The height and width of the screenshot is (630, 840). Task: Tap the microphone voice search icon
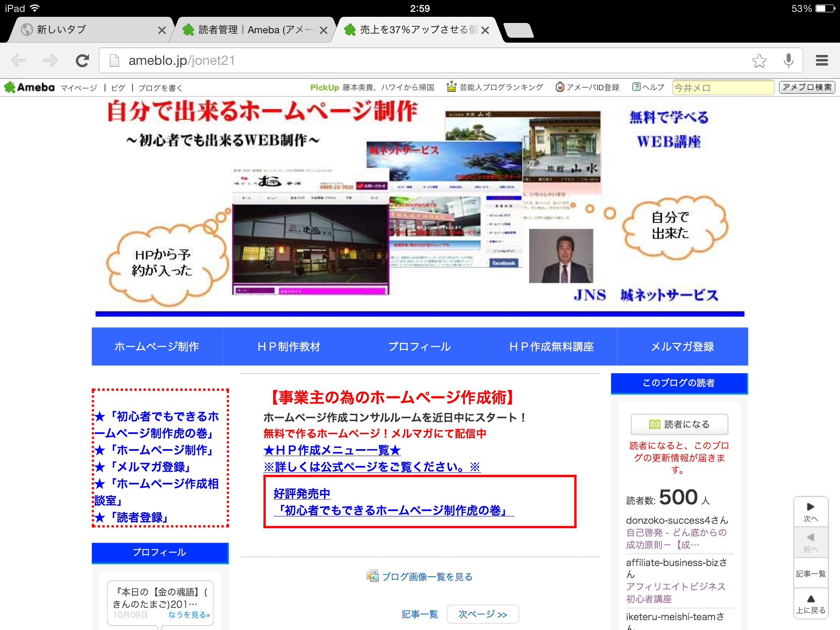coord(788,61)
